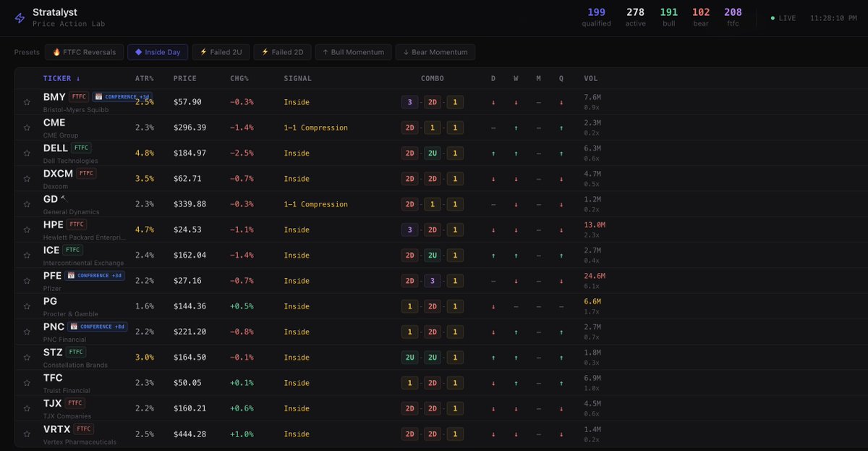Apply the Bear Momentum preset
The image size is (868, 451).
(x=436, y=52)
